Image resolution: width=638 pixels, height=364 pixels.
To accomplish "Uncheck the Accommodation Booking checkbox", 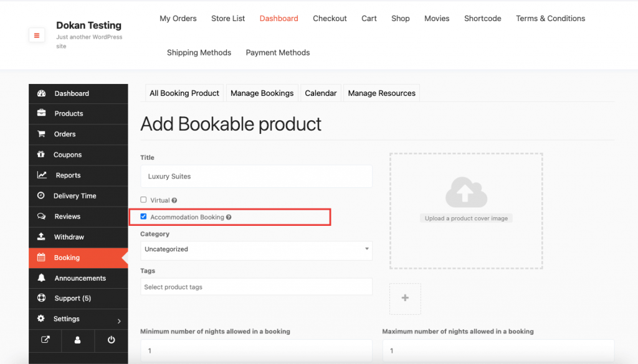I will click(143, 217).
